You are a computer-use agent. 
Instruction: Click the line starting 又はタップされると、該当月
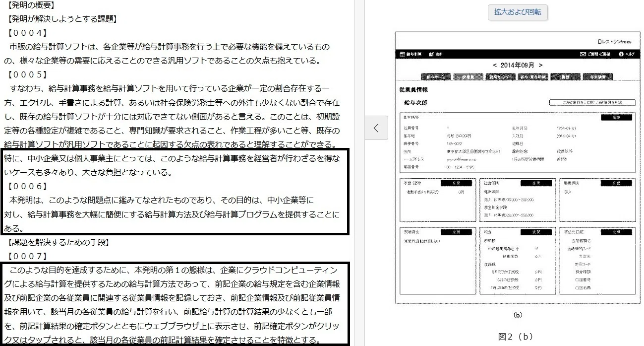(164, 340)
